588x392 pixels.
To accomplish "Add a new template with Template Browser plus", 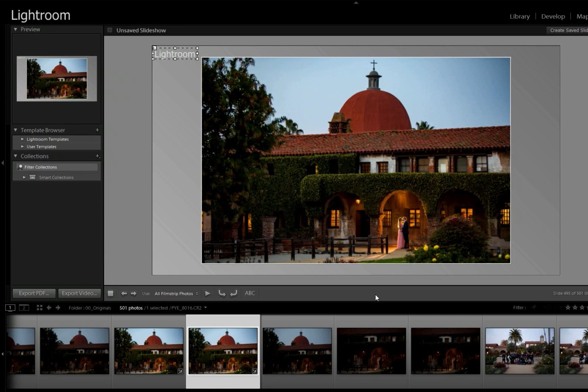I will coord(97,130).
